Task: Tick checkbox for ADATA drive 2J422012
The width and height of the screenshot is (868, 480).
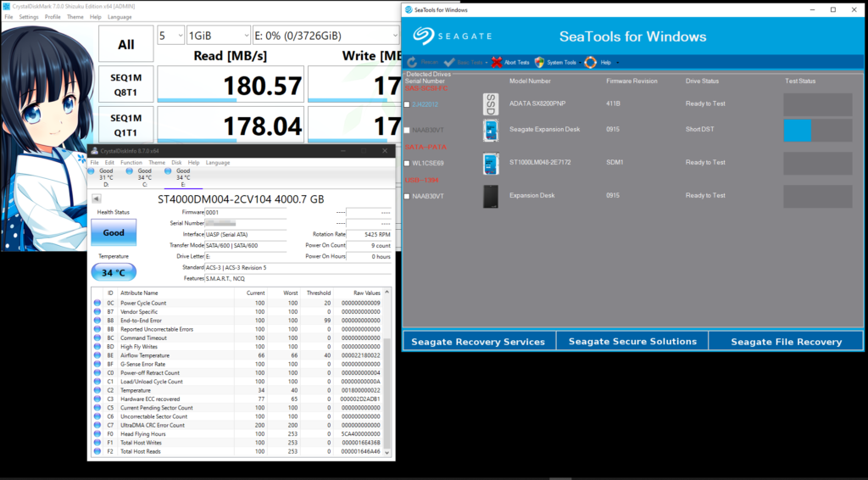Action: pyautogui.click(x=407, y=104)
